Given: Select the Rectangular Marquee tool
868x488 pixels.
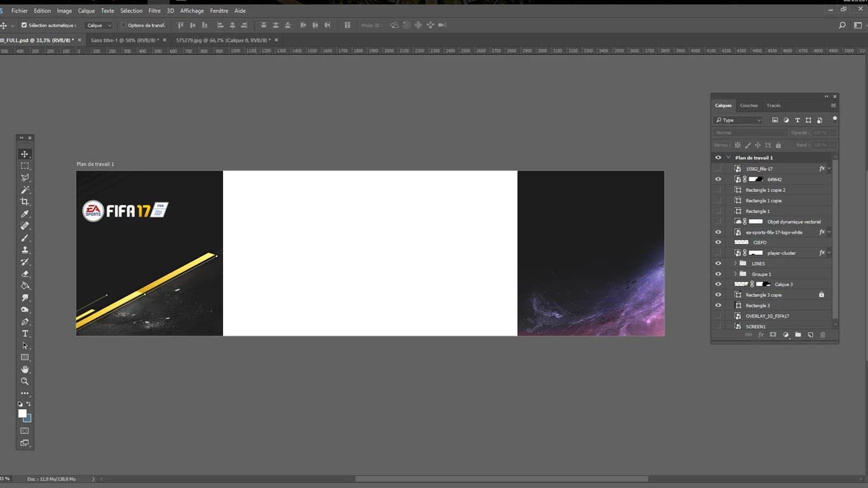Looking at the screenshot, I should tap(25, 166).
